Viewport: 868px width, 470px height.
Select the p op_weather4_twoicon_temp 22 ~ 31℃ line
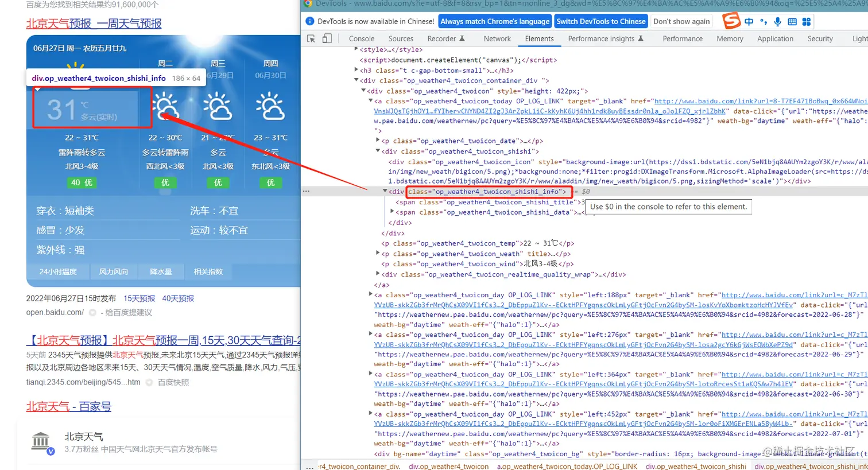pos(478,243)
